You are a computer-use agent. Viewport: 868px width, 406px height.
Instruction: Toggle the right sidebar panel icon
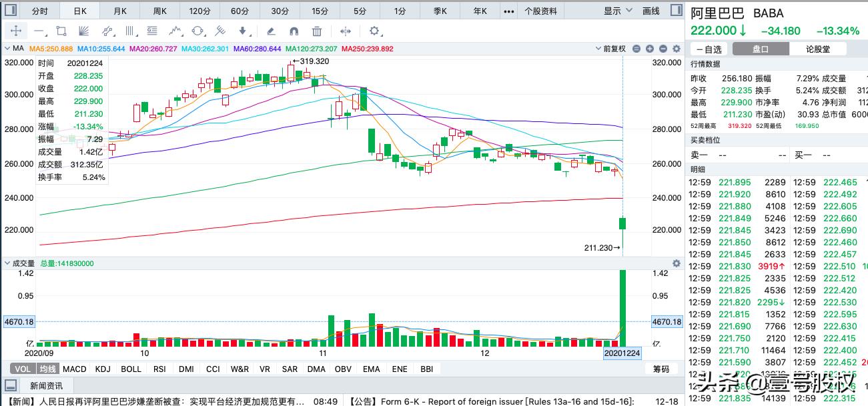(x=676, y=11)
